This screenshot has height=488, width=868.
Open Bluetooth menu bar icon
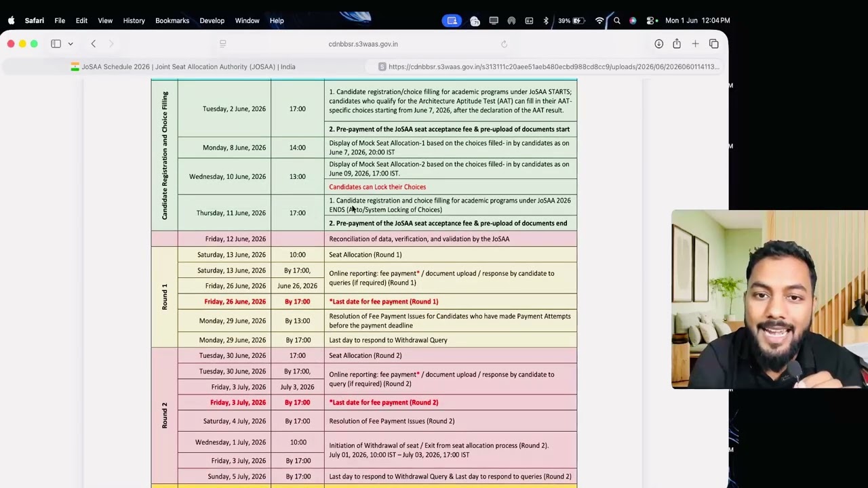pos(546,20)
